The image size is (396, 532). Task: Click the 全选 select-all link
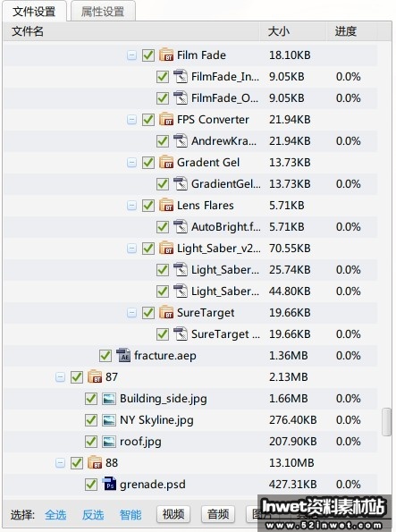click(55, 515)
